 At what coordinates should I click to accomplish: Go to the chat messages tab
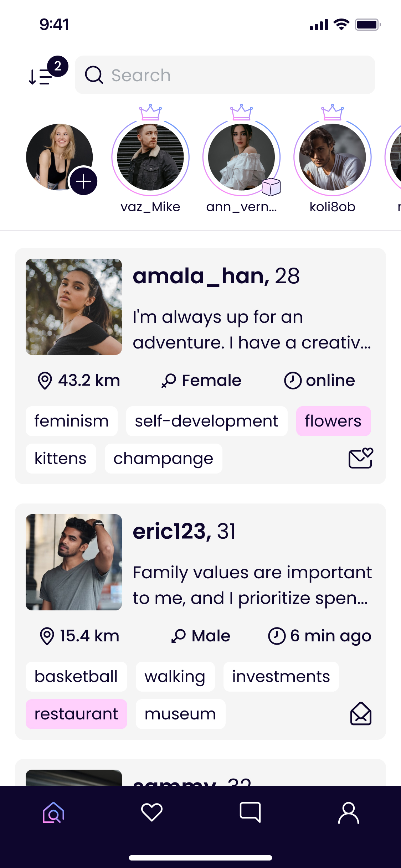point(250,812)
